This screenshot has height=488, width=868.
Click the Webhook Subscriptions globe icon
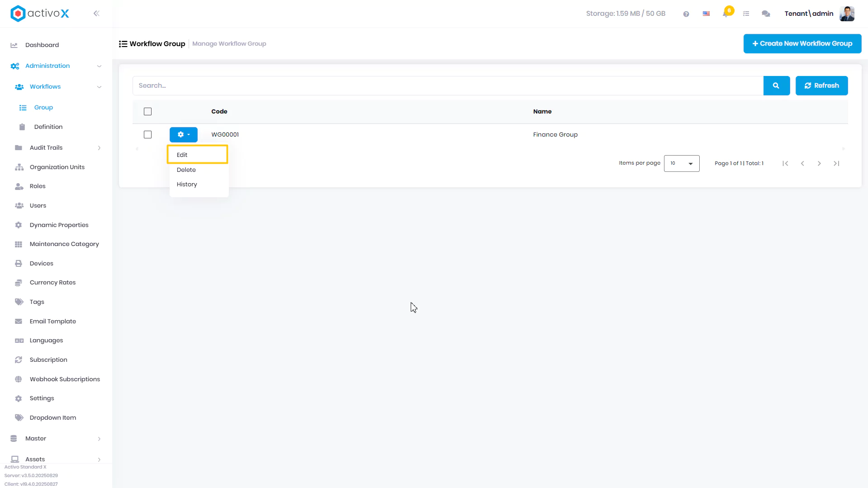point(19,379)
